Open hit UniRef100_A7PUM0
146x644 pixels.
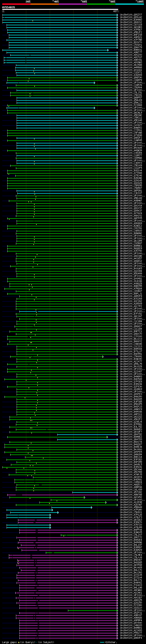pyautogui.click(x=131, y=510)
